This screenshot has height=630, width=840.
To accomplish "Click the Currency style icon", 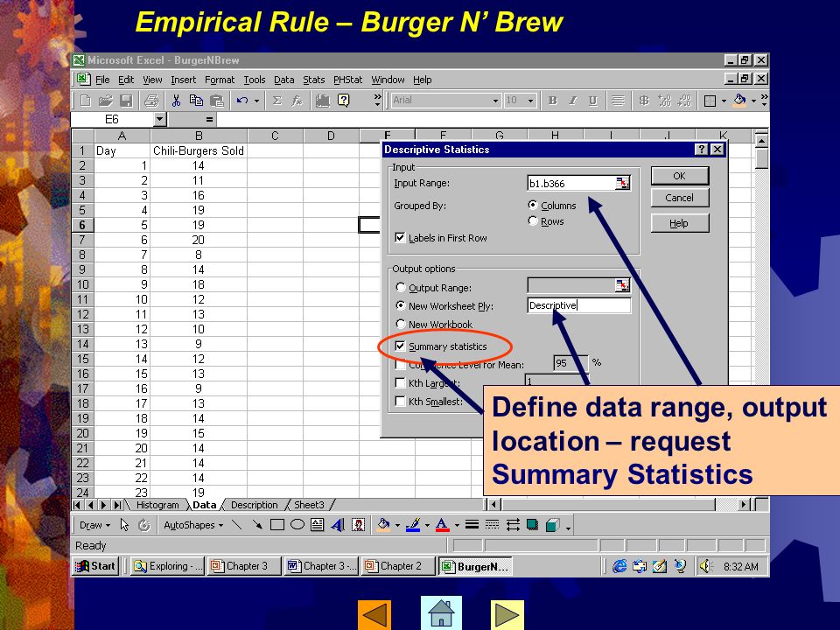I will click(644, 100).
